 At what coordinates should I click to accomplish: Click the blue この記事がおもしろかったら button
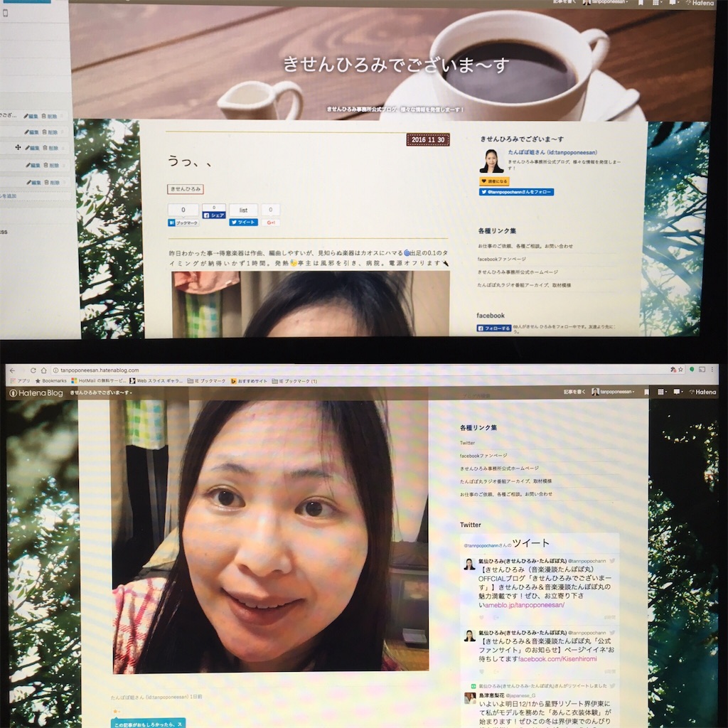pos(148,723)
